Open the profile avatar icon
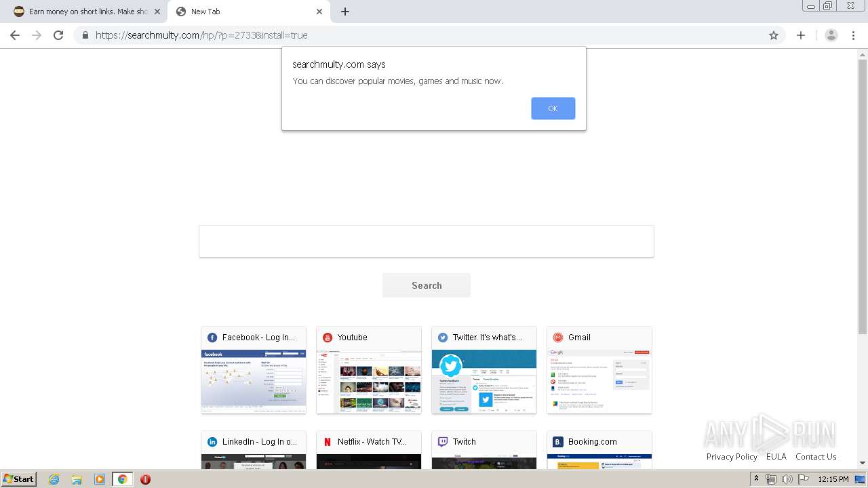Viewport: 868px width, 488px height. pos(831,35)
